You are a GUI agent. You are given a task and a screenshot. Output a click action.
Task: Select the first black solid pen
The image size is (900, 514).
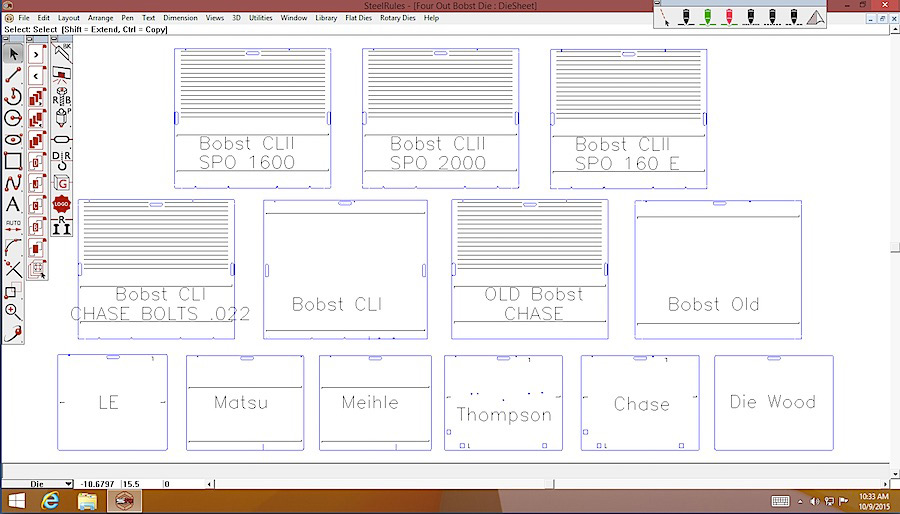coord(685,17)
